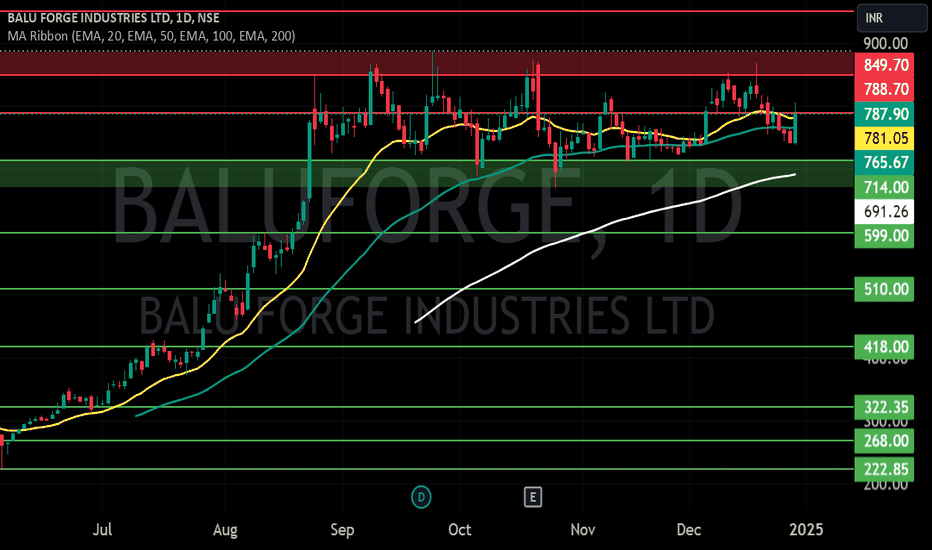The height and width of the screenshot is (550, 932).
Task: Click the earnings E marker icon
Action: 533,497
